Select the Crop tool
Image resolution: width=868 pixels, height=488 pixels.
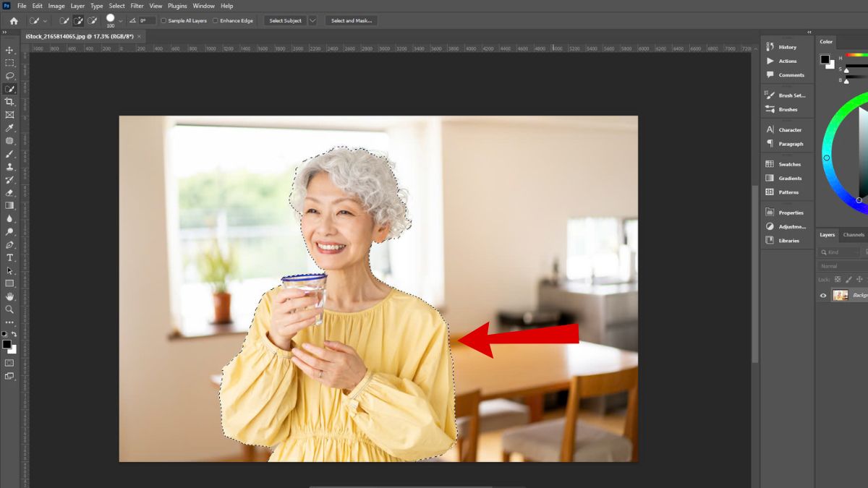[9, 102]
